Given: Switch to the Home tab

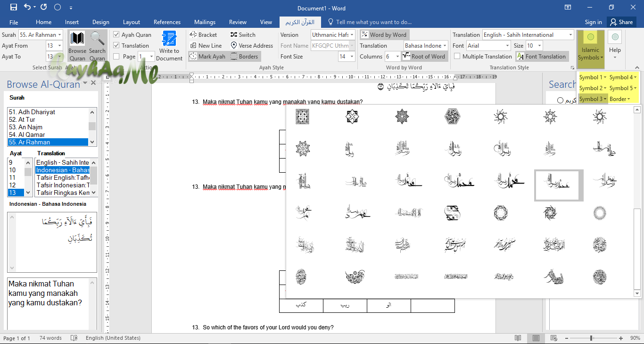Looking at the screenshot, I should [43, 22].
